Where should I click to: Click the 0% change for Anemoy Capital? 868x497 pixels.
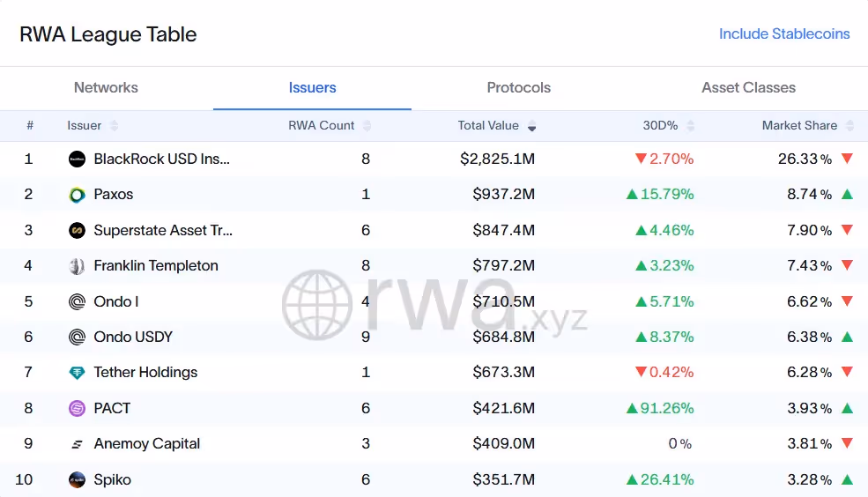679,443
